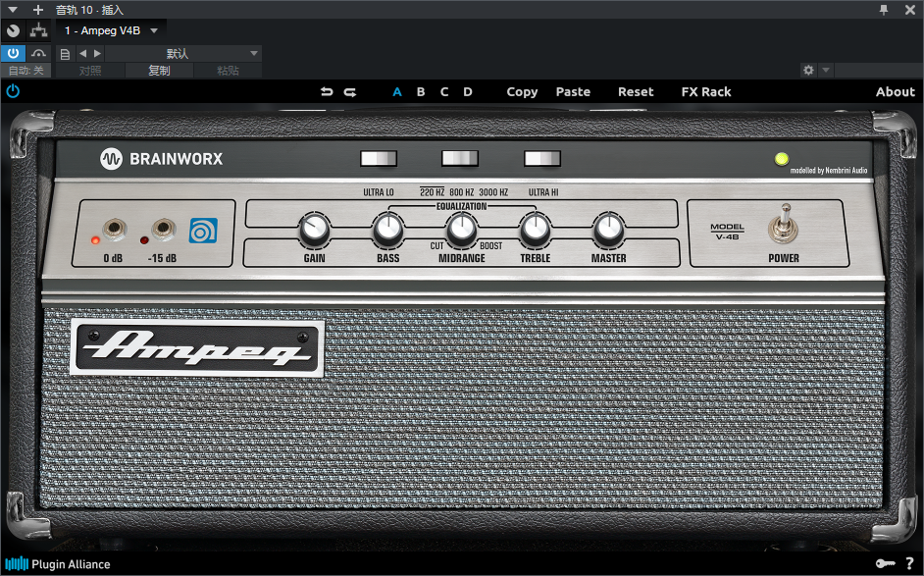This screenshot has width=924, height=576.
Task: Close the plugin window
Action: [910, 10]
